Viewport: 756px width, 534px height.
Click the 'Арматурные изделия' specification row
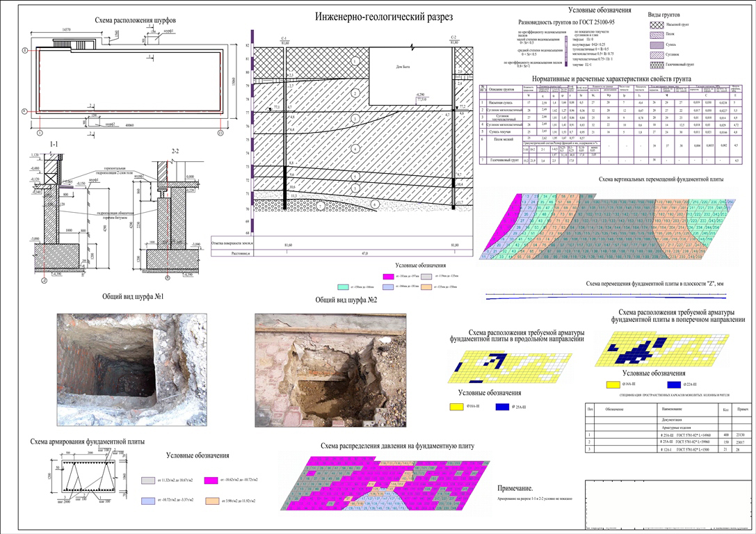click(668, 428)
